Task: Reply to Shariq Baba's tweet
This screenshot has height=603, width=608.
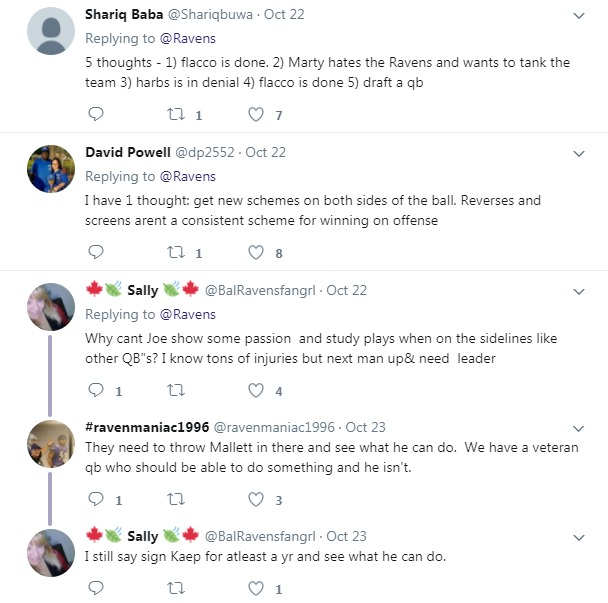Action: 96,115
